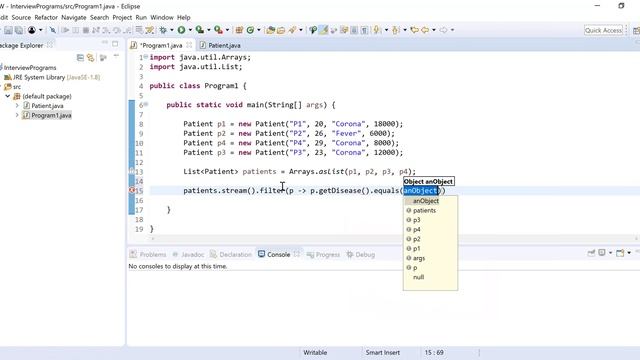Click the Writable status bar entry
The height and width of the screenshot is (360, 640).
point(315,352)
